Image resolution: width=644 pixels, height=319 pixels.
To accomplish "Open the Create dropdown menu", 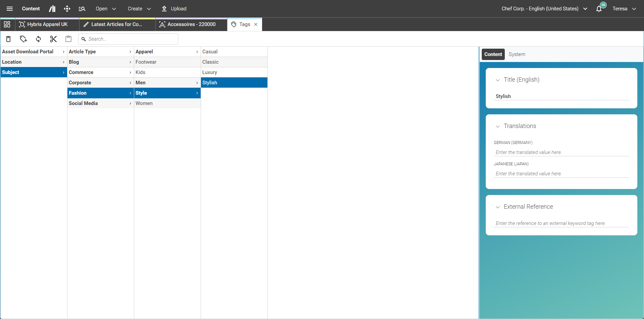I will [x=139, y=9].
